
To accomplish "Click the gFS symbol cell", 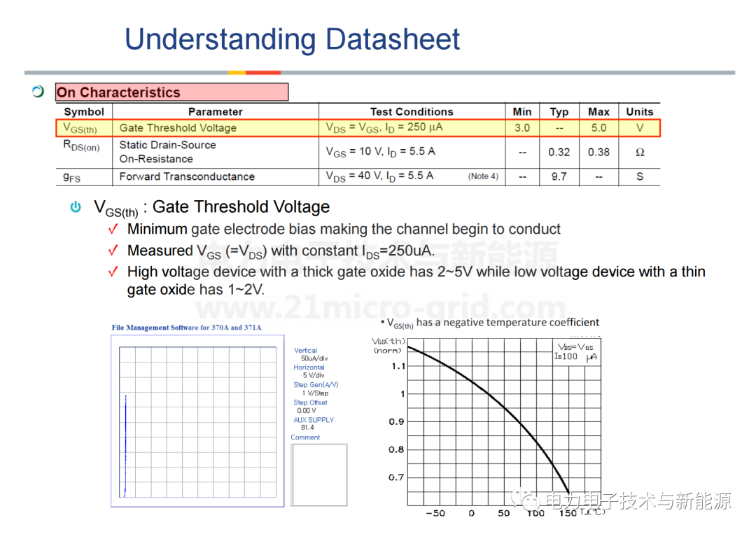I will pos(72,177).
